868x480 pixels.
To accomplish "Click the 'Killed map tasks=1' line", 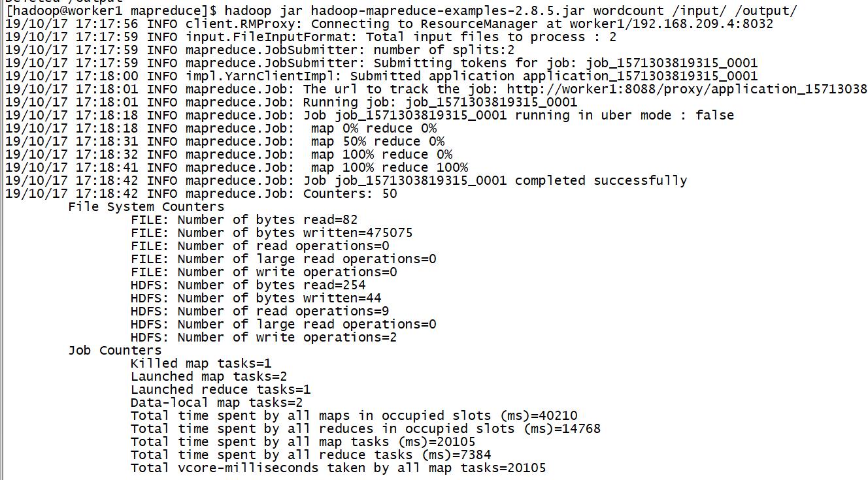I will pos(201,363).
